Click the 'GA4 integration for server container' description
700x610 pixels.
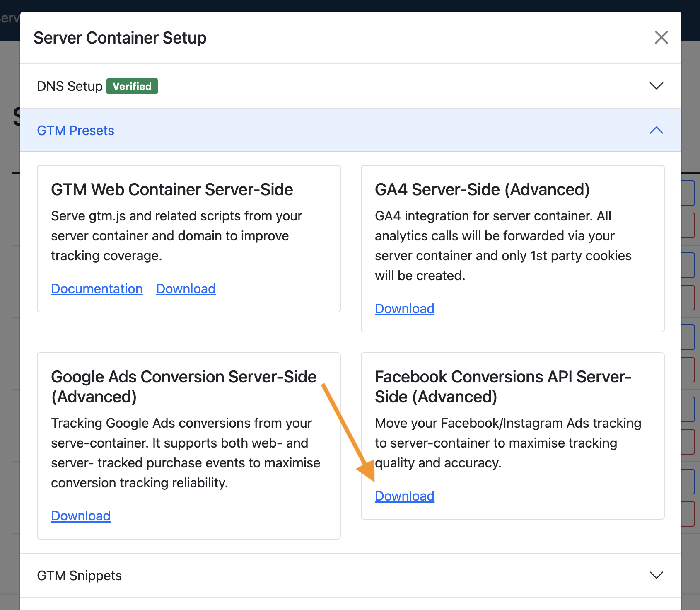point(503,246)
